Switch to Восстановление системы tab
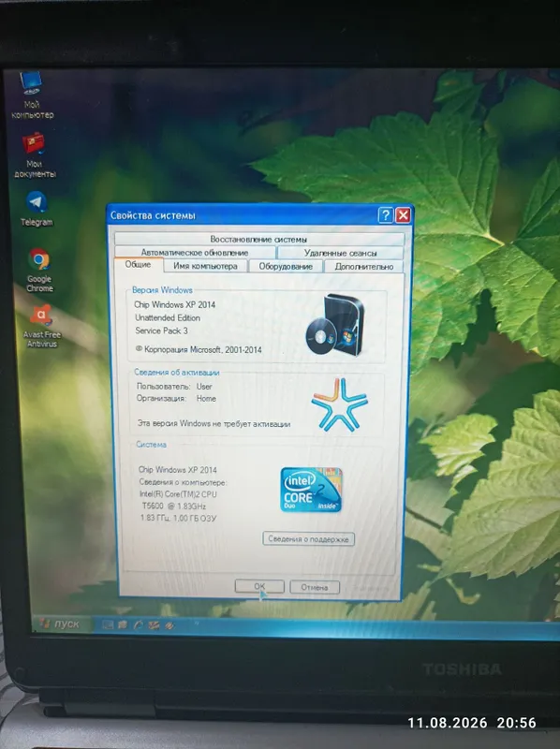 258,239
